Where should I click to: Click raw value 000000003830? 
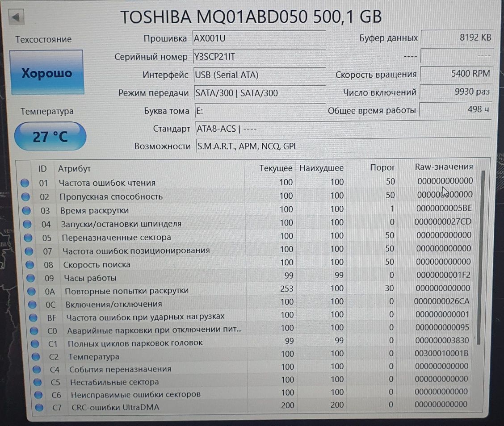coord(442,340)
